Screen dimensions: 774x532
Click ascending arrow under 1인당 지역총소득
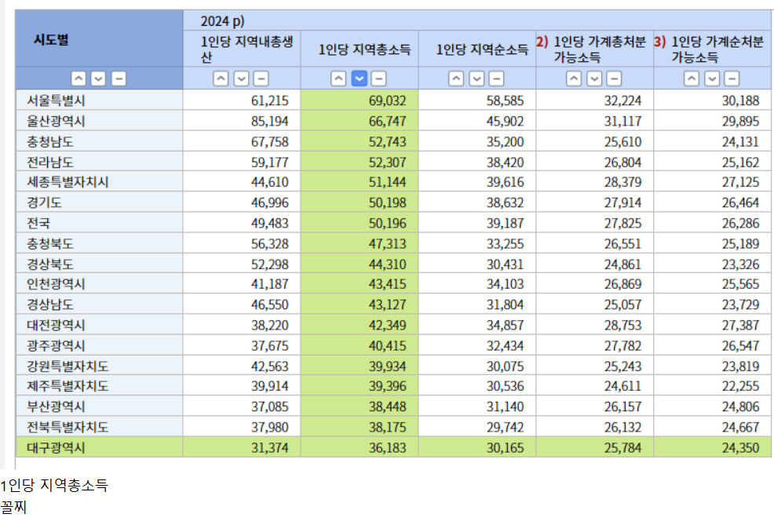(x=338, y=78)
